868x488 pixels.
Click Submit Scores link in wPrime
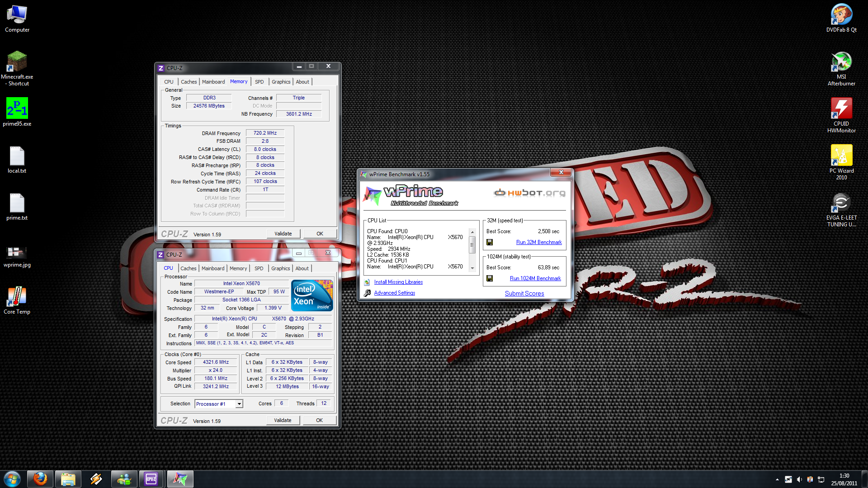(x=524, y=293)
